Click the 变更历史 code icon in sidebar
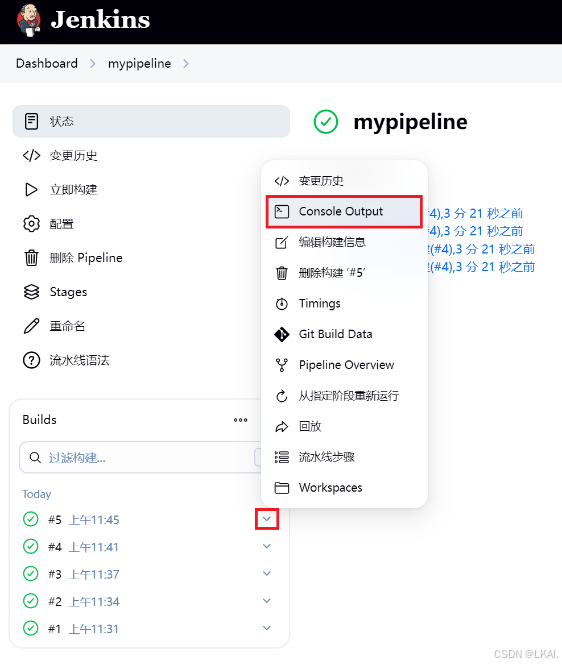Screen dimensions: 562x665 (x=31, y=156)
